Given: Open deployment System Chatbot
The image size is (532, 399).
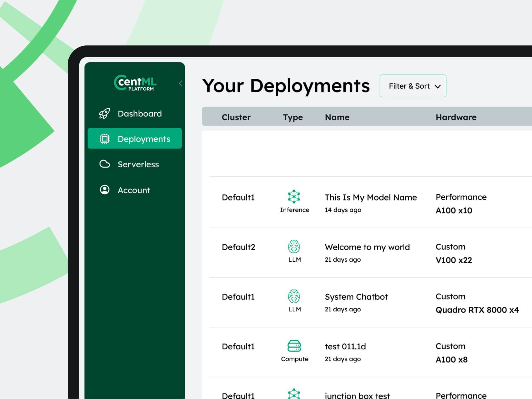Looking at the screenshot, I should pos(356,297).
